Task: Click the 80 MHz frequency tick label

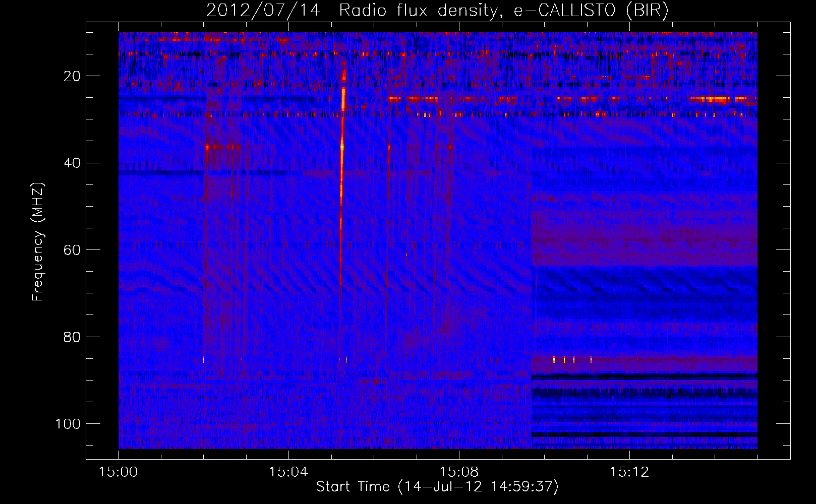Action: tap(73, 337)
